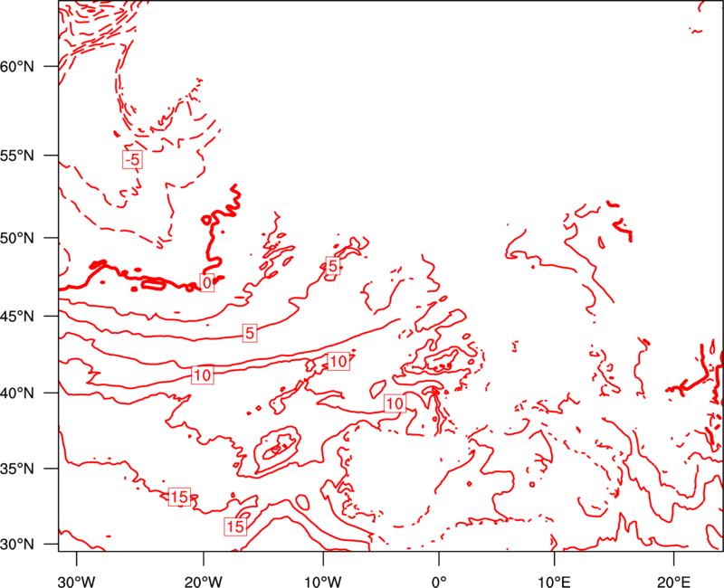The height and width of the screenshot is (588, 724).
Task: Click the 60°N latitude axis label
Action: pyautogui.click(x=17, y=66)
